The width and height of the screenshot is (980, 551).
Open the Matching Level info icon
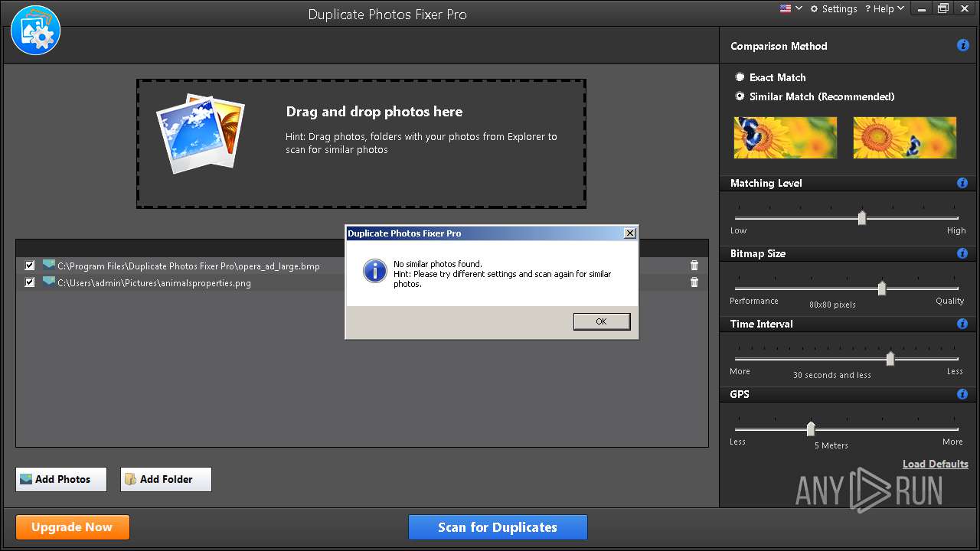pyautogui.click(x=962, y=184)
